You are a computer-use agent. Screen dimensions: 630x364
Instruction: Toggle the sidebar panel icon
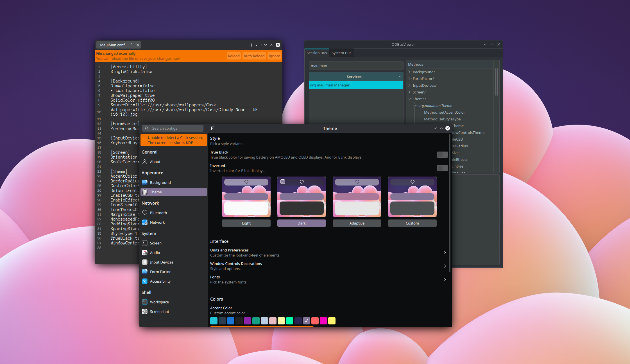pyautogui.click(x=212, y=128)
